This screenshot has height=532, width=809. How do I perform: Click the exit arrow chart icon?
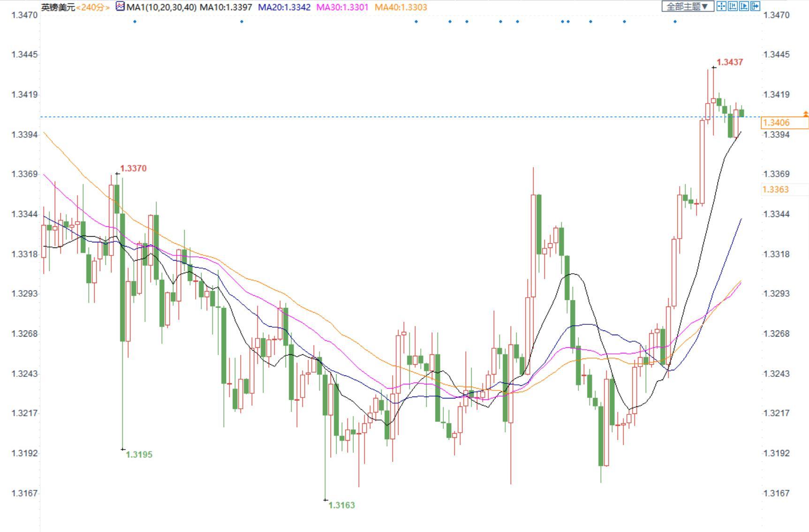(755, 6)
